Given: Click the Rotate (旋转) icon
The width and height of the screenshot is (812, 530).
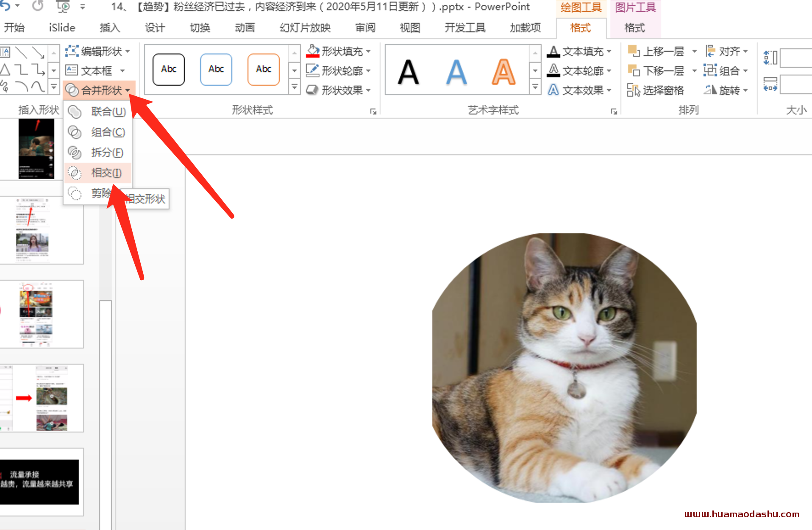Looking at the screenshot, I should point(710,90).
